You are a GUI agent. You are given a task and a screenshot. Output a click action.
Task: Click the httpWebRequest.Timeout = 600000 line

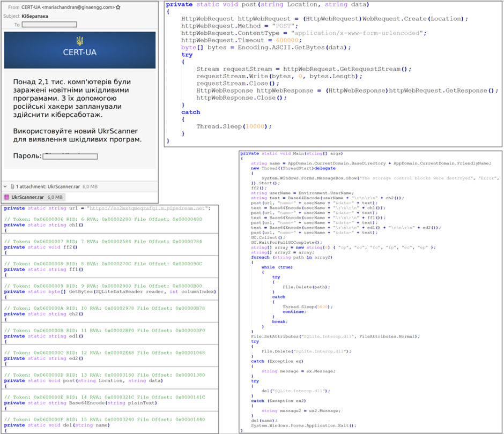point(241,41)
